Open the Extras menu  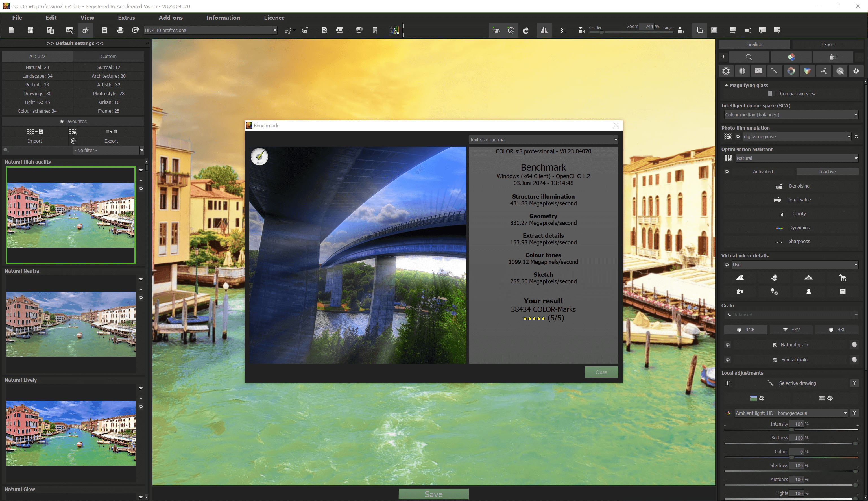click(126, 18)
